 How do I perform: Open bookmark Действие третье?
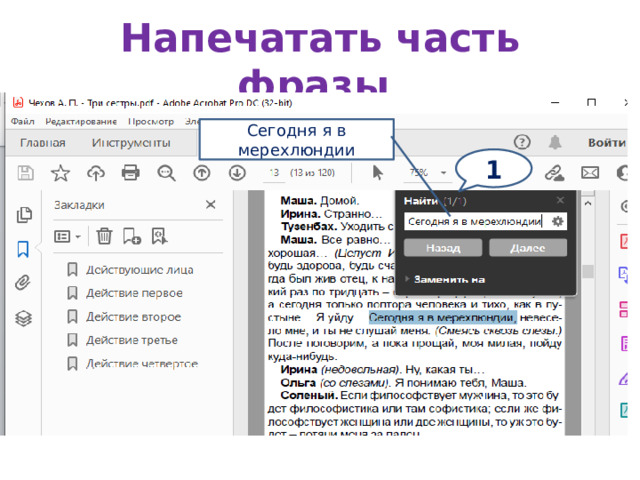tap(132, 340)
